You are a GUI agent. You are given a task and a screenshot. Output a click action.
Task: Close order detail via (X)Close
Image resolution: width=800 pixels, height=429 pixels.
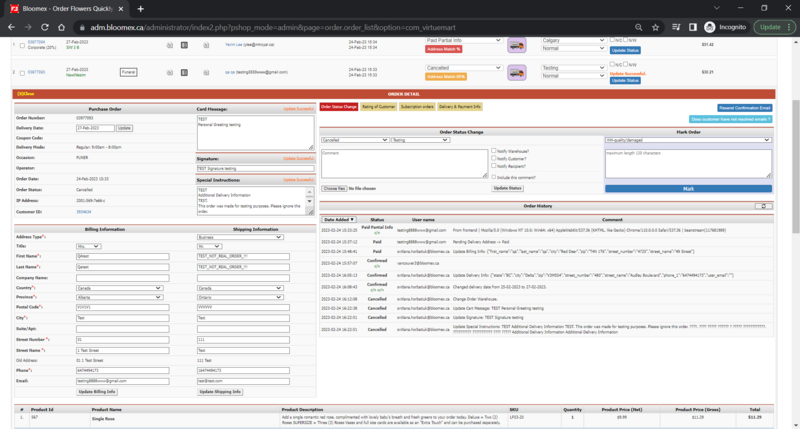26,94
